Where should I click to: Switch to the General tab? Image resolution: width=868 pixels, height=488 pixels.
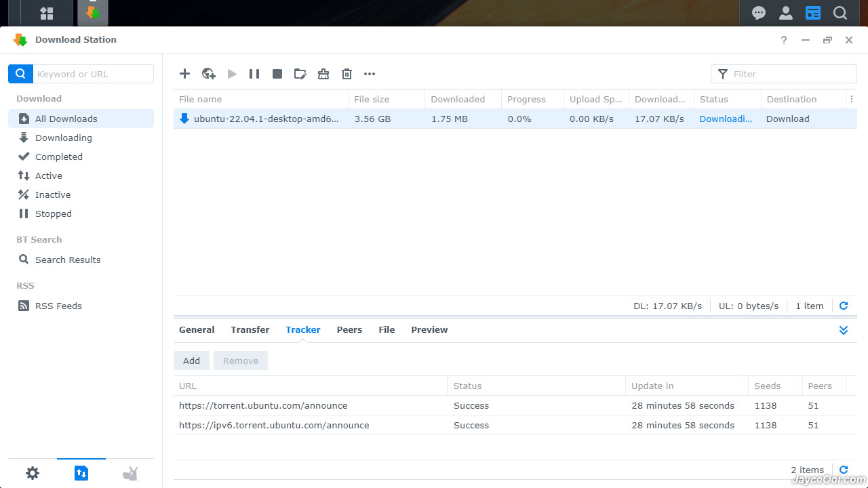(197, 329)
